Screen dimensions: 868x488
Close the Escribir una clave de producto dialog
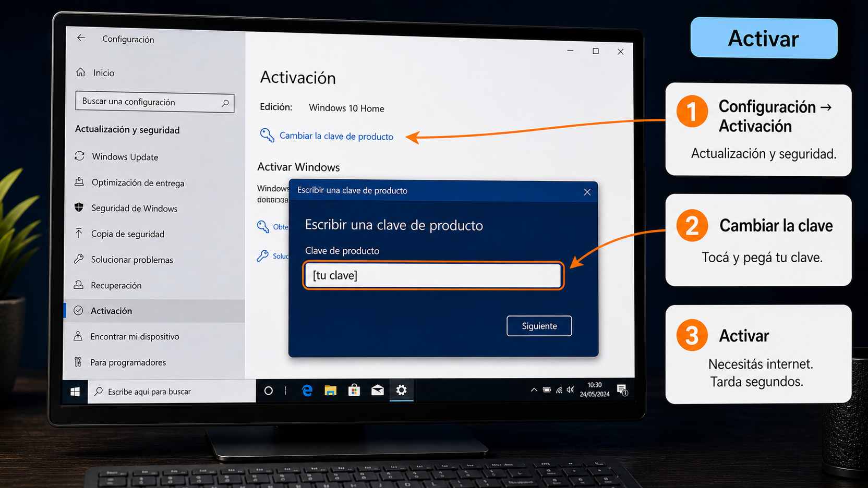tap(587, 192)
